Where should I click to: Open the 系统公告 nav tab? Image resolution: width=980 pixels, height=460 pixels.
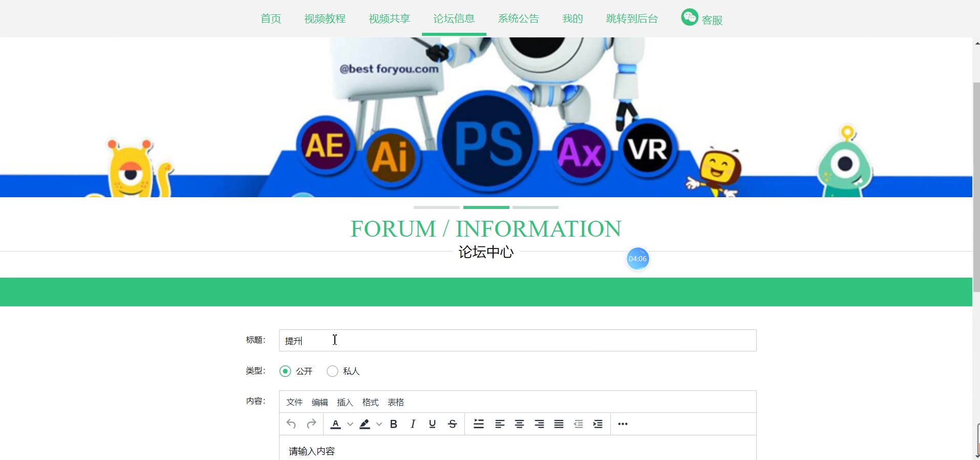(x=519, y=19)
